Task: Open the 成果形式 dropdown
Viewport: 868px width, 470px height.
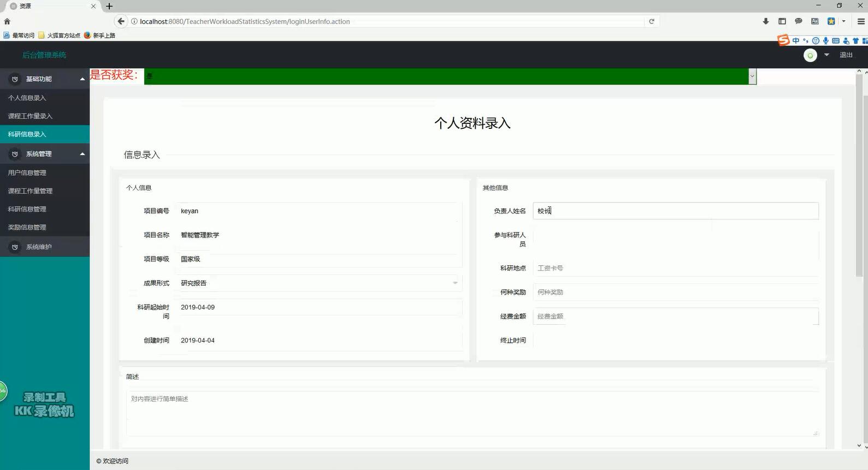Action: click(319, 283)
